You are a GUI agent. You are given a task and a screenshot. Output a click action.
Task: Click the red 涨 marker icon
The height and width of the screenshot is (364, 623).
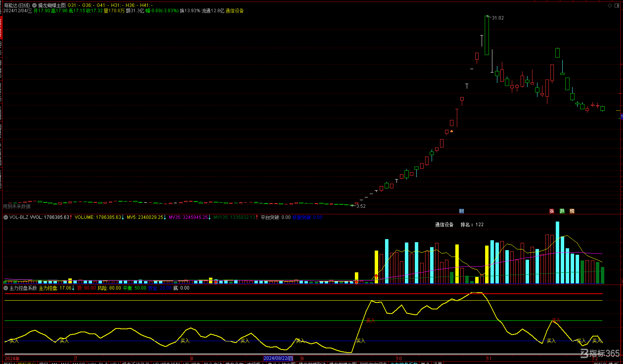click(x=552, y=211)
